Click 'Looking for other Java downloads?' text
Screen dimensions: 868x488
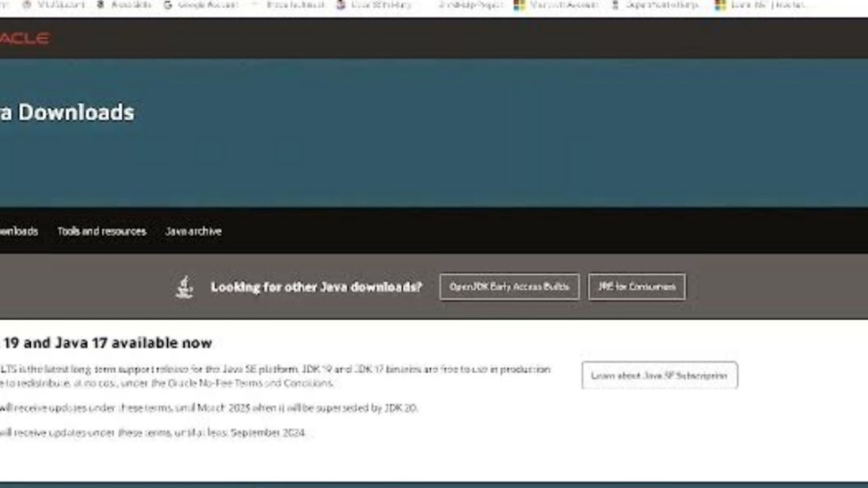[316, 287]
